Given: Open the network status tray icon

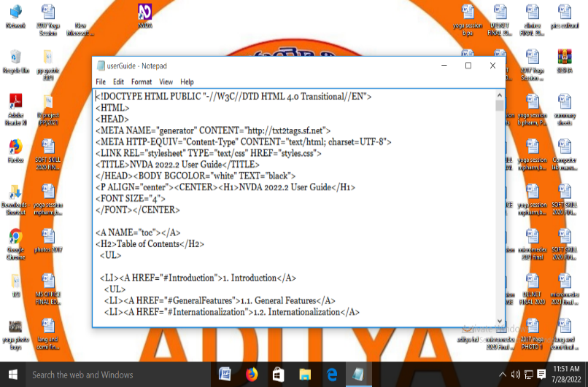Looking at the screenshot, I should click(x=529, y=375).
